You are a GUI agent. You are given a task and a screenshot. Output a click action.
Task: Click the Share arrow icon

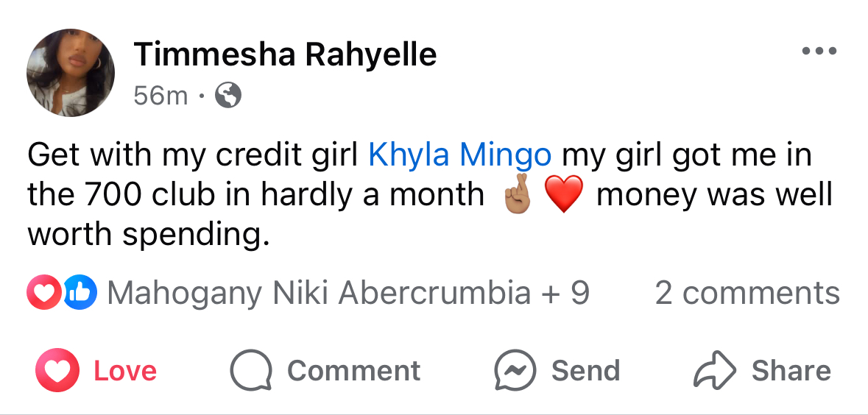coord(715,370)
